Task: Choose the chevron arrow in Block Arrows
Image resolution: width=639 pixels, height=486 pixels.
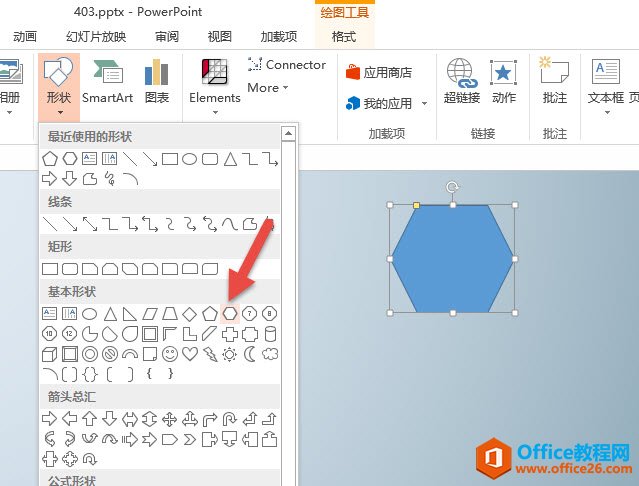Action: [189, 439]
